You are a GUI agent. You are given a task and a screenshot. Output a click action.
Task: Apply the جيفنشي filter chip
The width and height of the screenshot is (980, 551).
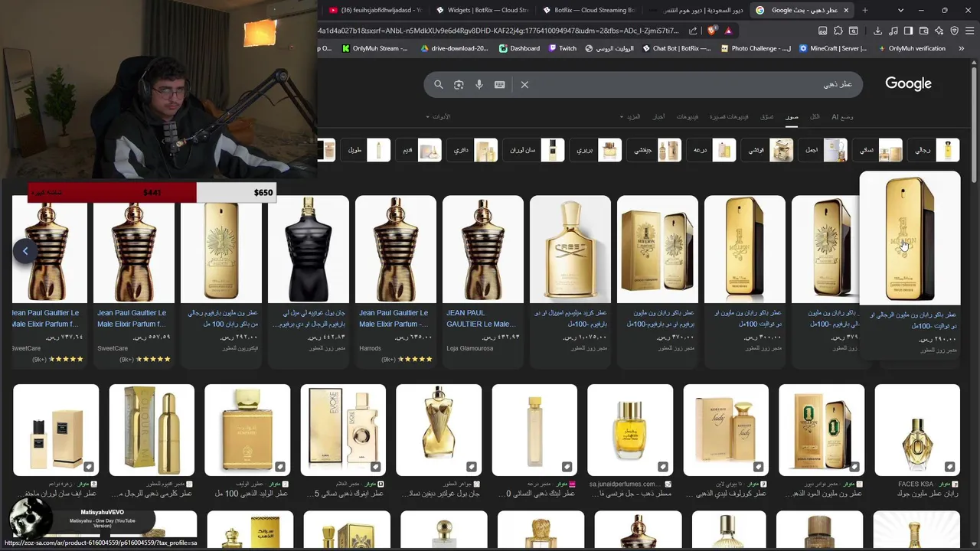coord(655,150)
